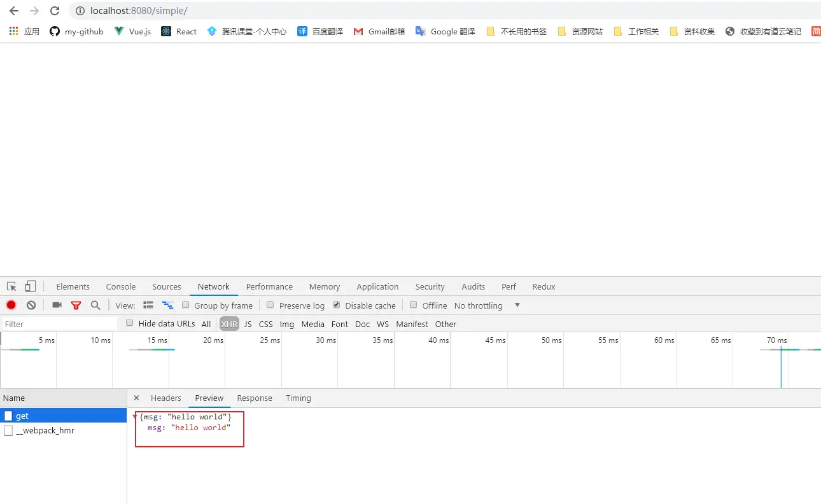Filter requests by JS type
This screenshot has width=821, height=504.
(x=248, y=324)
